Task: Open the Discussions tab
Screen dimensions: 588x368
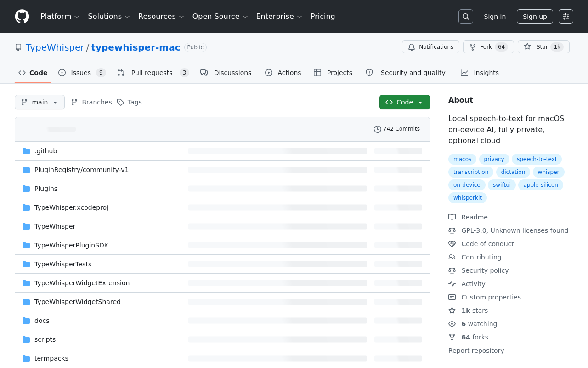Action: (x=226, y=73)
